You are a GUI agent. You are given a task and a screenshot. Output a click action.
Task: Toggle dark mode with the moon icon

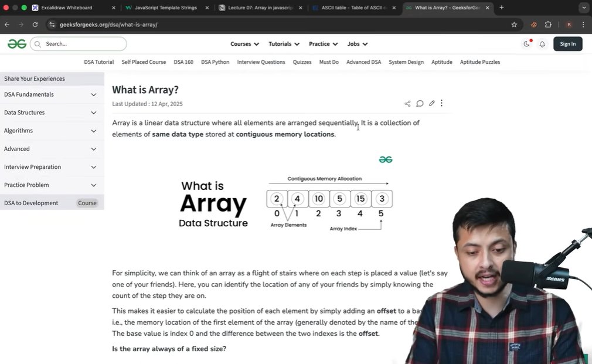526,44
